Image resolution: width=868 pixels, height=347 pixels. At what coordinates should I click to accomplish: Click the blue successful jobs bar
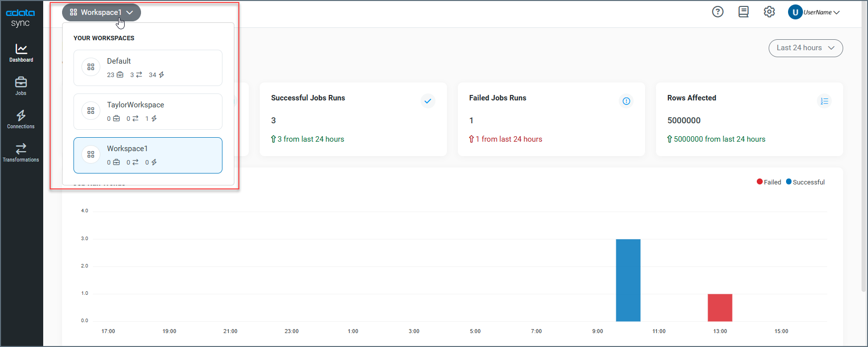pyautogui.click(x=628, y=280)
